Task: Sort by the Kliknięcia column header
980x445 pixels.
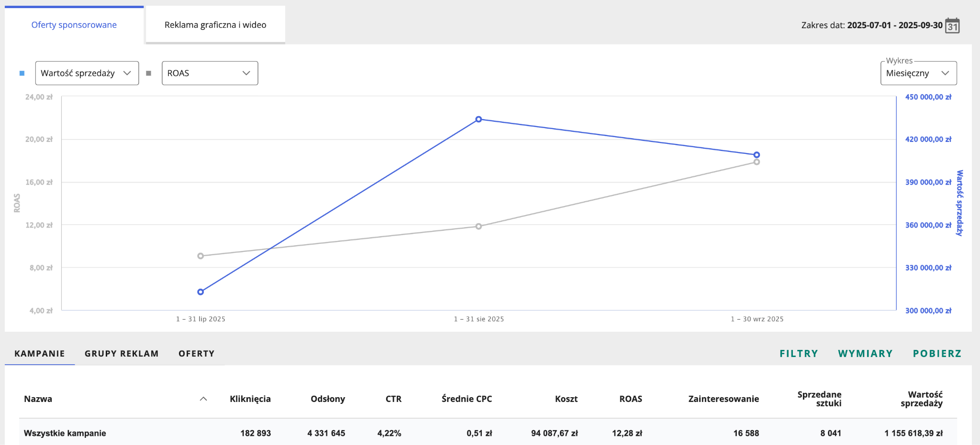Action: click(x=250, y=399)
